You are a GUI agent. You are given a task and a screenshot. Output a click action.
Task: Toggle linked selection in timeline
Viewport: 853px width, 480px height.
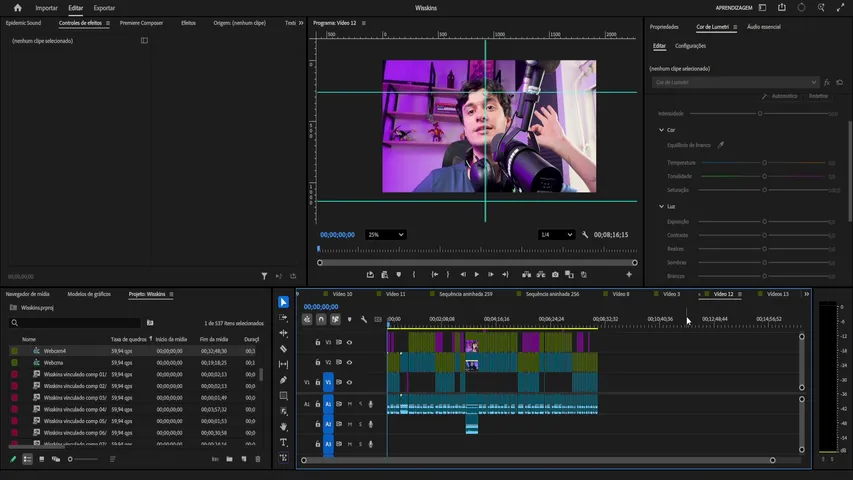[x=335, y=319]
